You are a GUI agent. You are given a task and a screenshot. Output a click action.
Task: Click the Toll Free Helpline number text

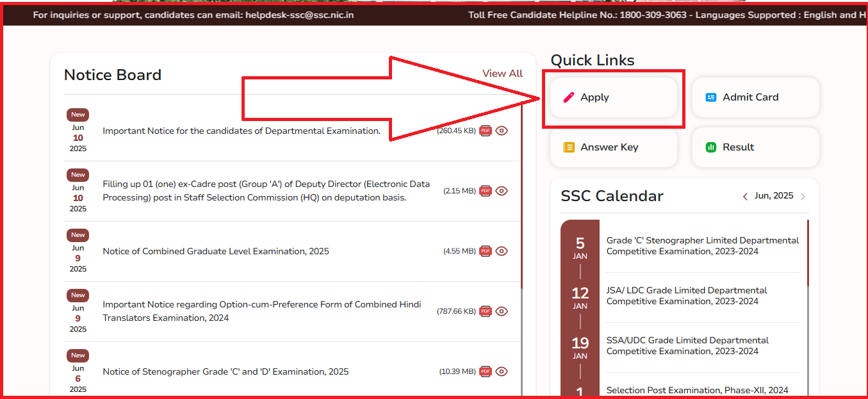653,15
